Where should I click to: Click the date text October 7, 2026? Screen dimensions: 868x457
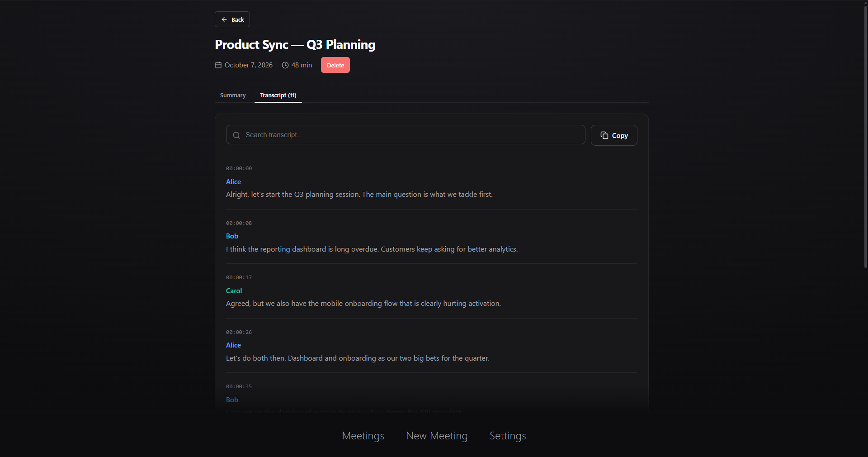pyautogui.click(x=249, y=65)
